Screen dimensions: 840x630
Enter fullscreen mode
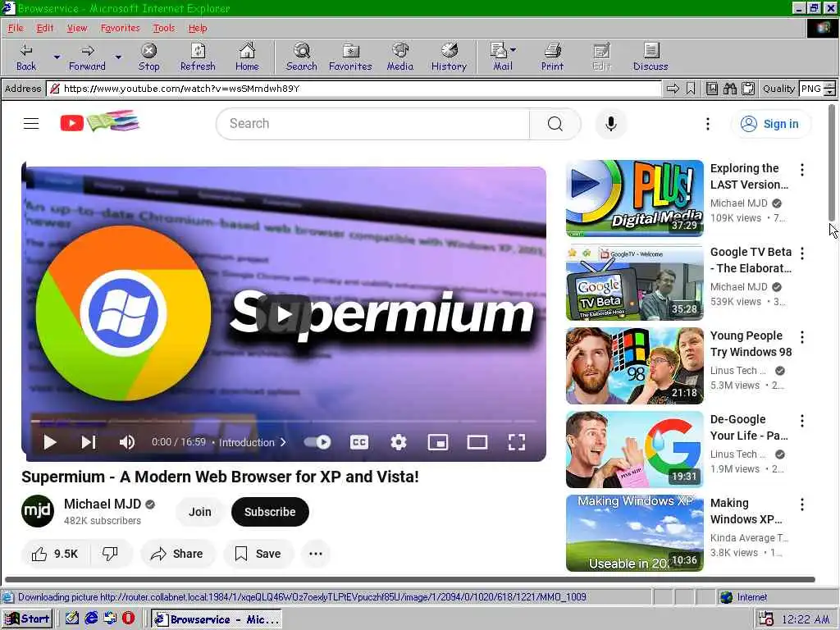pos(517,442)
